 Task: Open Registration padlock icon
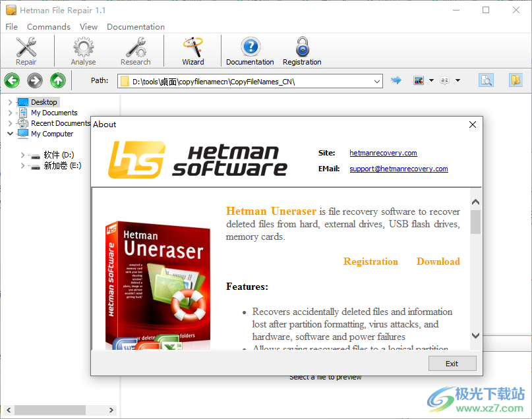pos(303,47)
